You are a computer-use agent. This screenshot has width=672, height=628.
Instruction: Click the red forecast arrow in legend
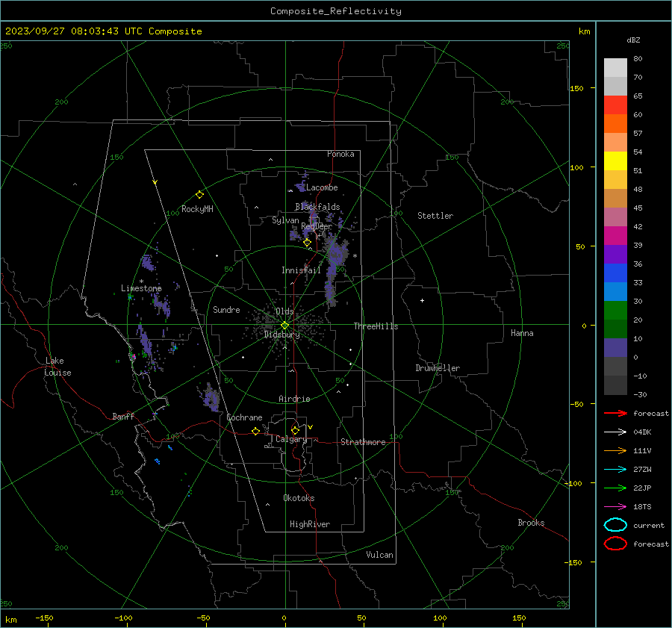(x=615, y=413)
